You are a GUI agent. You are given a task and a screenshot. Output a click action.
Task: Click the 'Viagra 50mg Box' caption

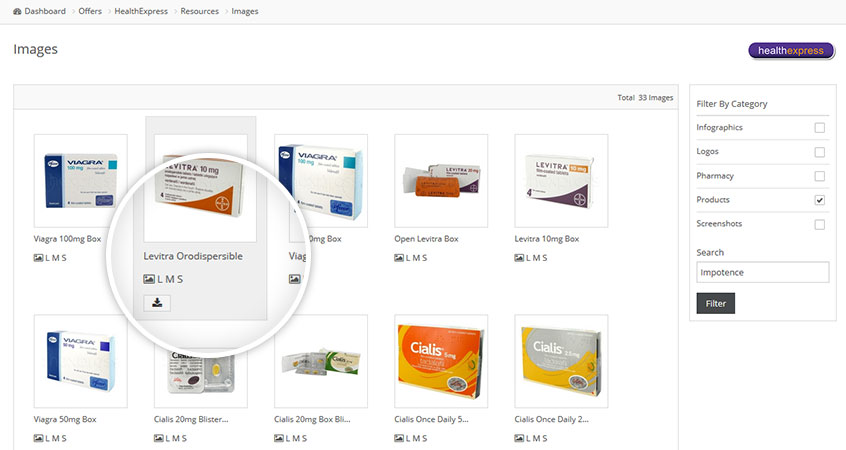point(65,419)
